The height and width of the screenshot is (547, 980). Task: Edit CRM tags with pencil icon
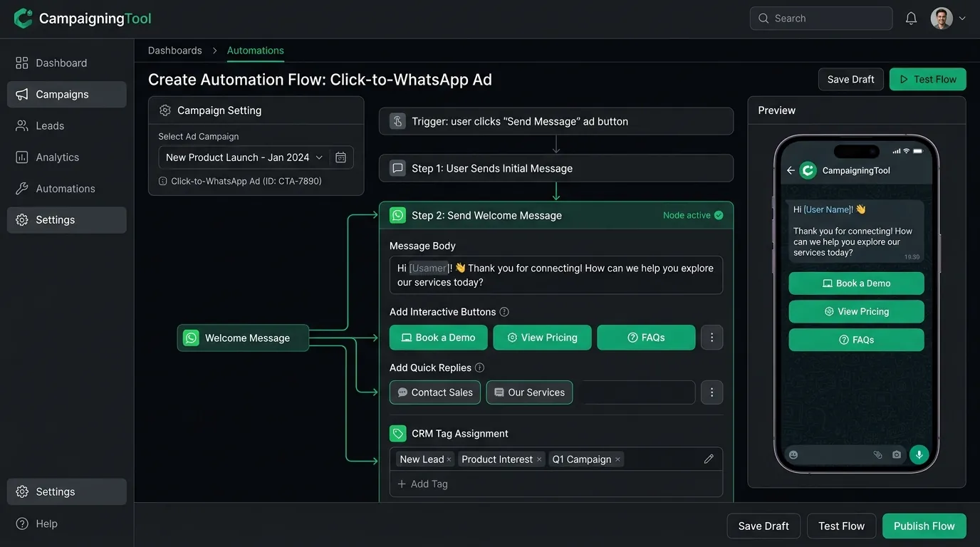[709, 459]
